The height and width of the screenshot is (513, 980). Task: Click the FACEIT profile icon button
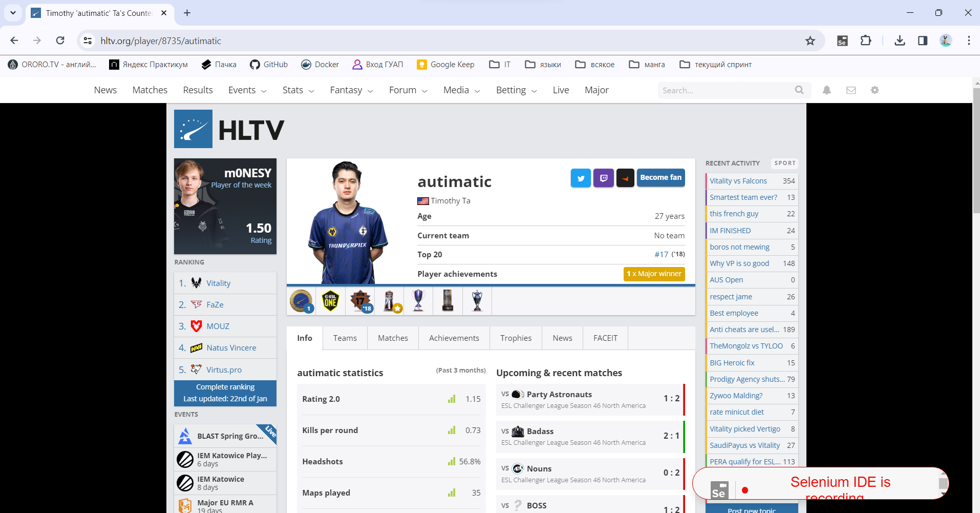coord(625,178)
